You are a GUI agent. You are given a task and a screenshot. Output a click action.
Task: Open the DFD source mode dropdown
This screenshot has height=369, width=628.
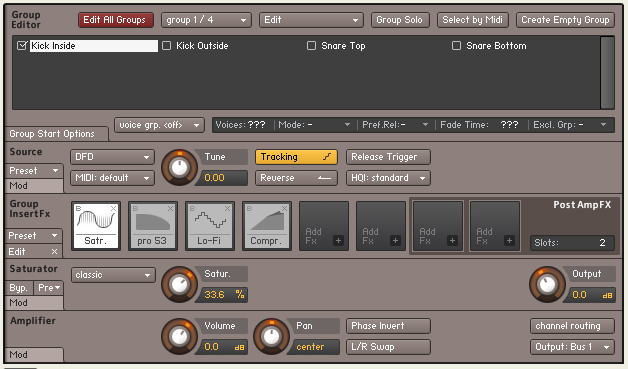112,157
